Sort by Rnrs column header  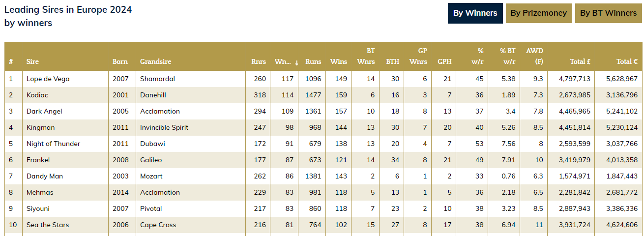[x=259, y=61]
